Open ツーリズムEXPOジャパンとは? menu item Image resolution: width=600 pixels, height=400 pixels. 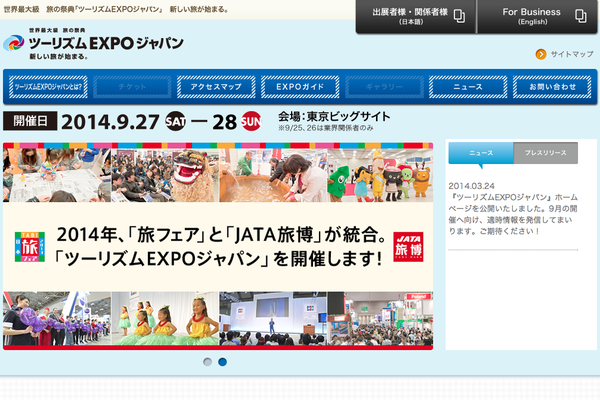click(48, 87)
